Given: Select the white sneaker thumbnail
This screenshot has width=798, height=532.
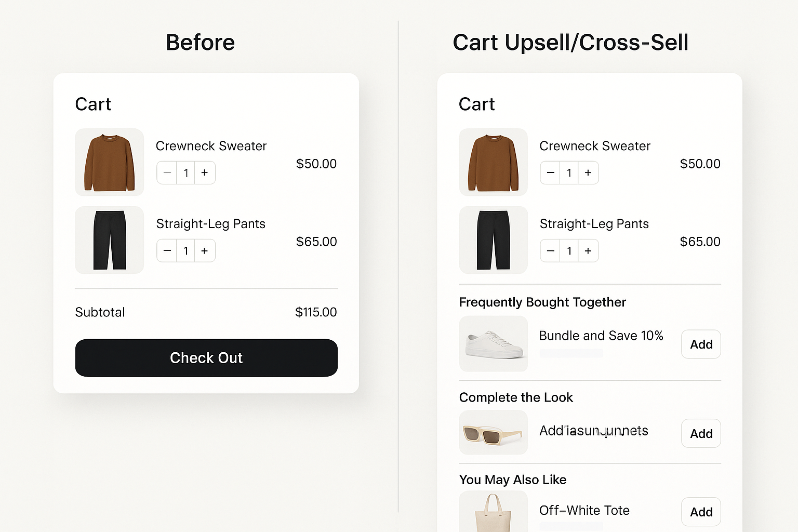Looking at the screenshot, I should pos(493,344).
